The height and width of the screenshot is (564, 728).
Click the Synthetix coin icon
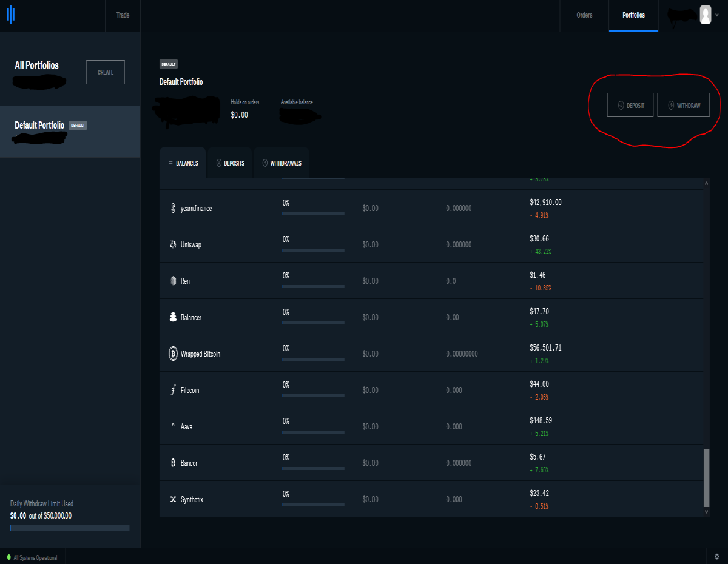(173, 499)
